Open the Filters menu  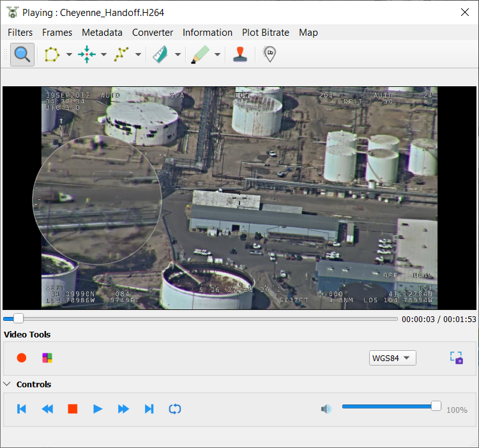tap(20, 33)
